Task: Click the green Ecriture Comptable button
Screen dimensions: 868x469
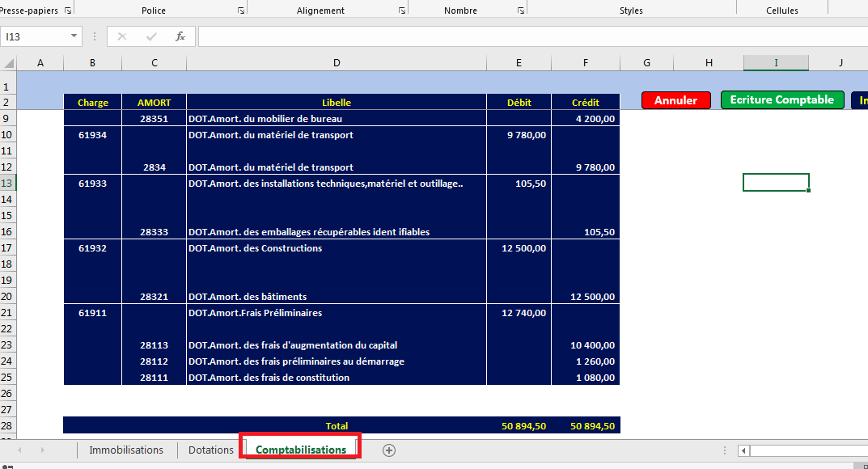Action: 781,100
